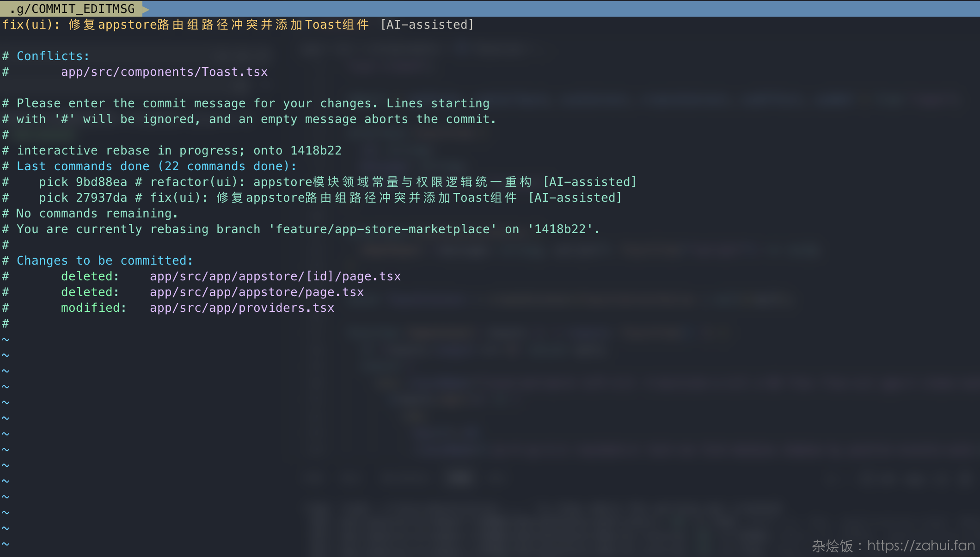Click the 'Please enter the commit message' line
Screen dimensions: 980x557
pyautogui.click(x=245, y=103)
